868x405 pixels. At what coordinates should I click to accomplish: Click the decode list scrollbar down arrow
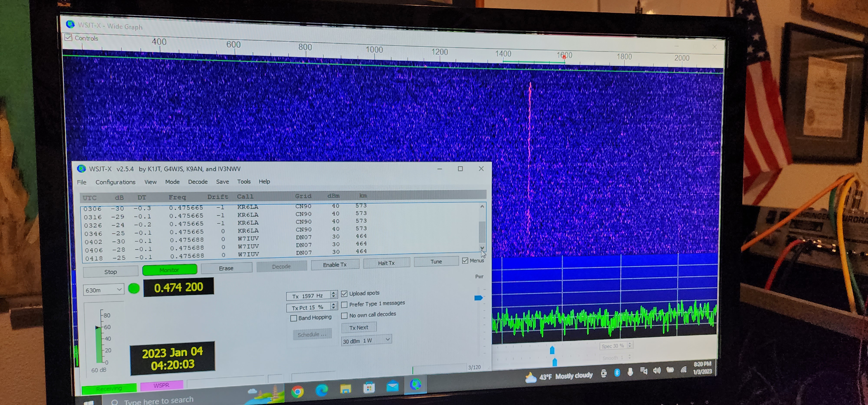point(482,248)
